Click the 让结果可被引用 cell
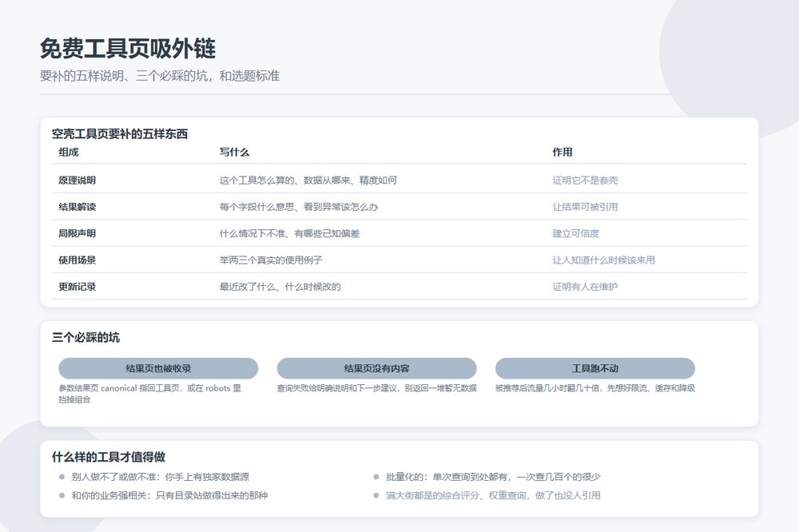Viewport: 799px width, 532px height. [585, 206]
